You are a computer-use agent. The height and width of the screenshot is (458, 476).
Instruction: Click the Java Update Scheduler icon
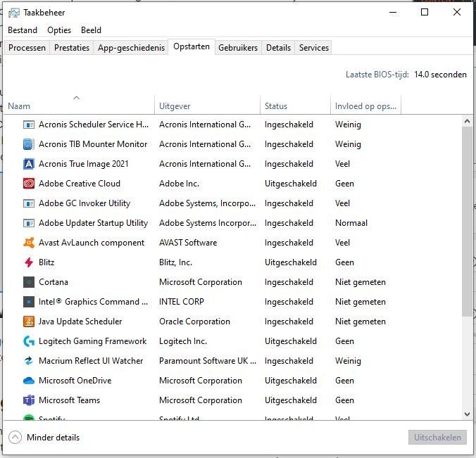point(29,322)
